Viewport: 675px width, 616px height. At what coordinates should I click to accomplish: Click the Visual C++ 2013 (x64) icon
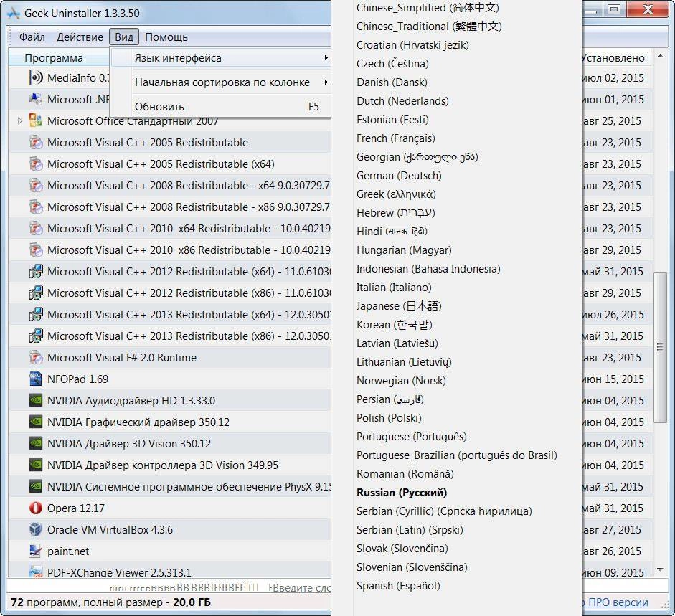[36, 315]
